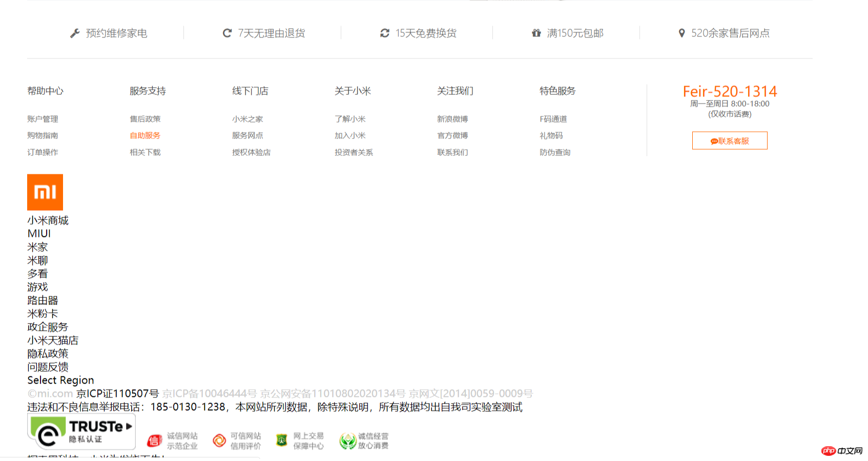Click 账户管理 under 帮助中心

click(43, 119)
